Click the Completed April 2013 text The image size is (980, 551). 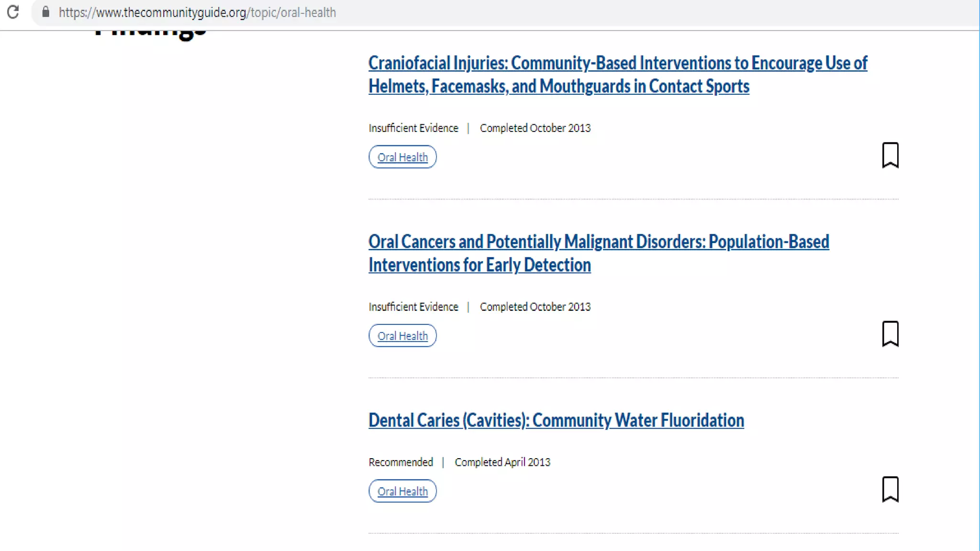pyautogui.click(x=502, y=463)
